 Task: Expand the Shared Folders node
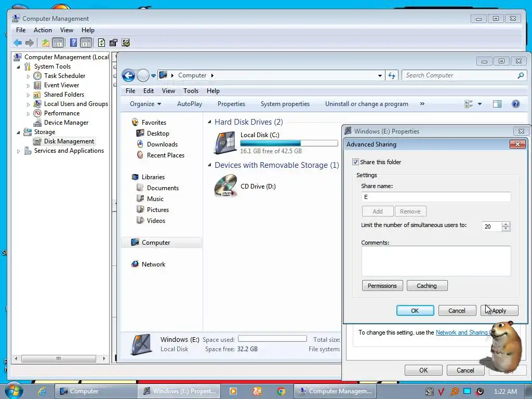click(28, 95)
